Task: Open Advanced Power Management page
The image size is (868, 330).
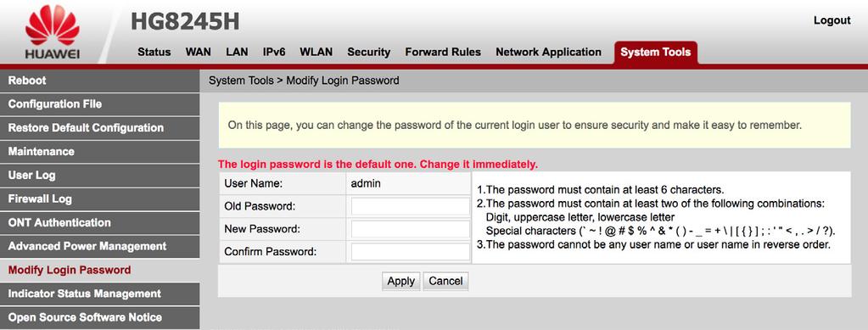Action: 99,246
